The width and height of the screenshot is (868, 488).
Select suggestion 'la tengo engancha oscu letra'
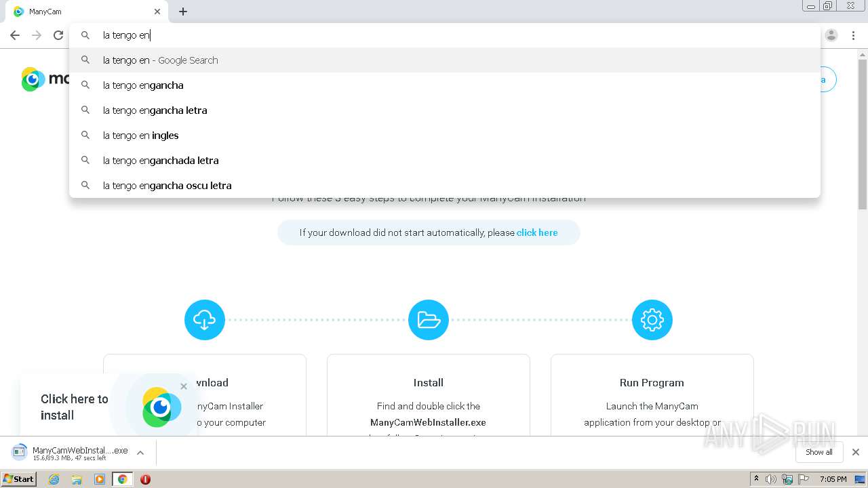(x=444, y=186)
